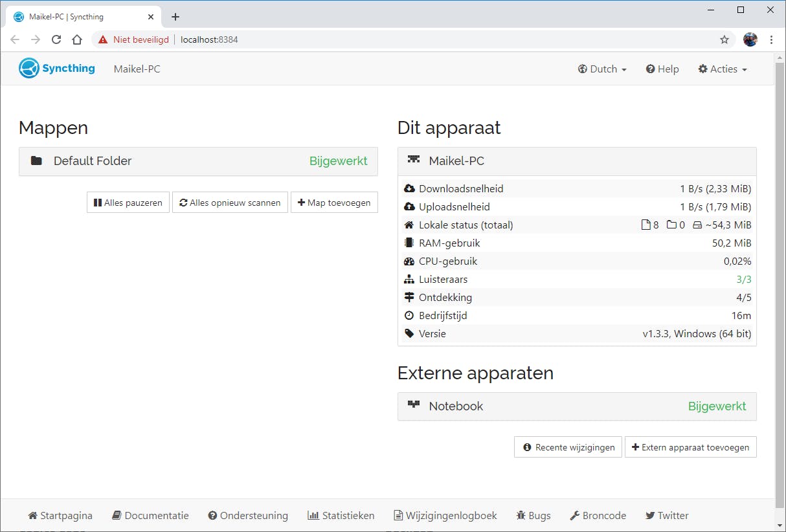Viewport: 786px width, 532px height.
Task: Open the Broncode footer link
Action: tap(598, 516)
